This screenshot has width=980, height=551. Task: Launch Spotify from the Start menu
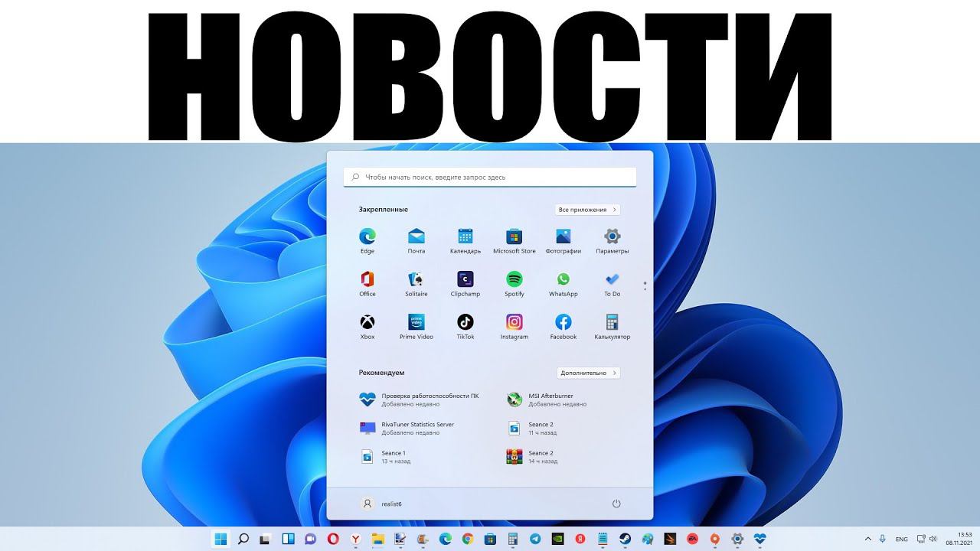(x=514, y=283)
